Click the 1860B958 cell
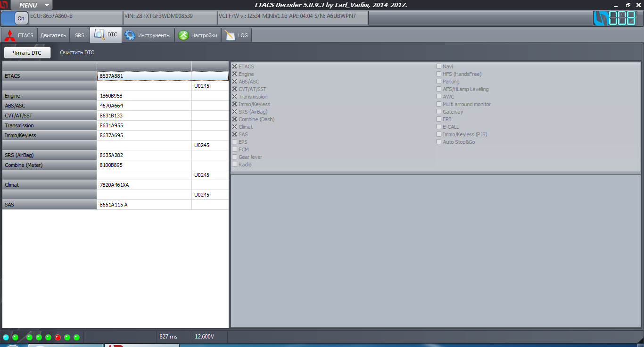 144,96
